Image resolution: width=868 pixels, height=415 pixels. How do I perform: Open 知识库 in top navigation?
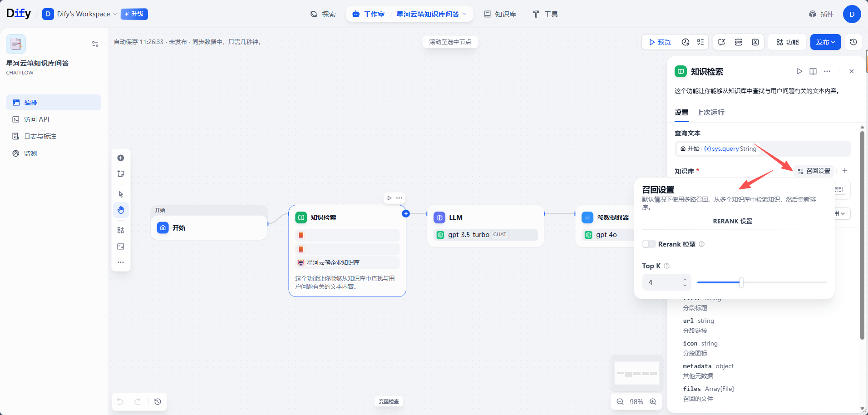click(500, 14)
